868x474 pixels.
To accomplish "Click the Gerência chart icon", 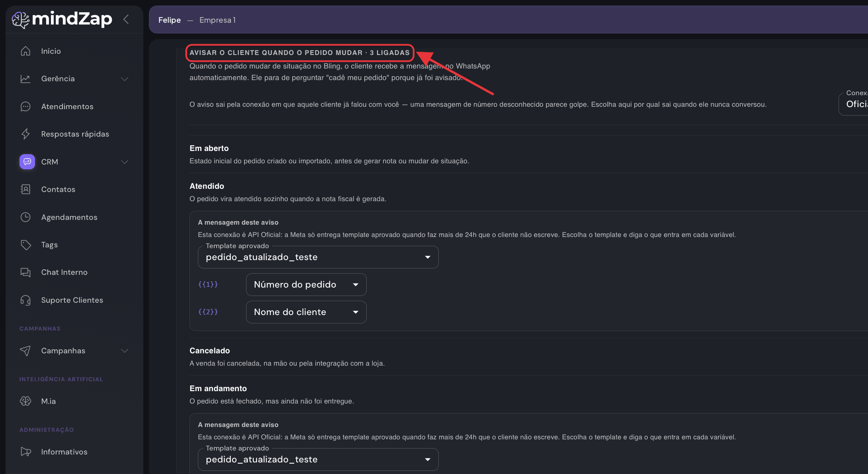I will coord(25,79).
